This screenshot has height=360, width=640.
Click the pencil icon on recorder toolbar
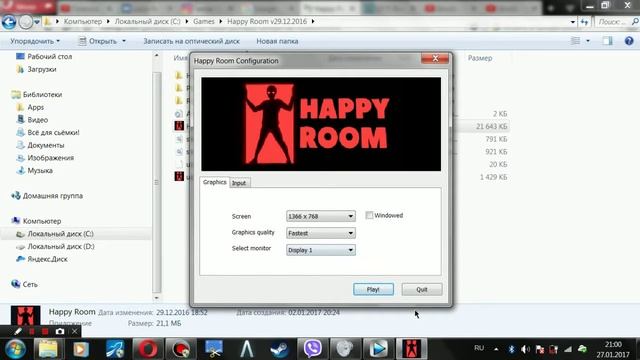[x=18, y=331]
